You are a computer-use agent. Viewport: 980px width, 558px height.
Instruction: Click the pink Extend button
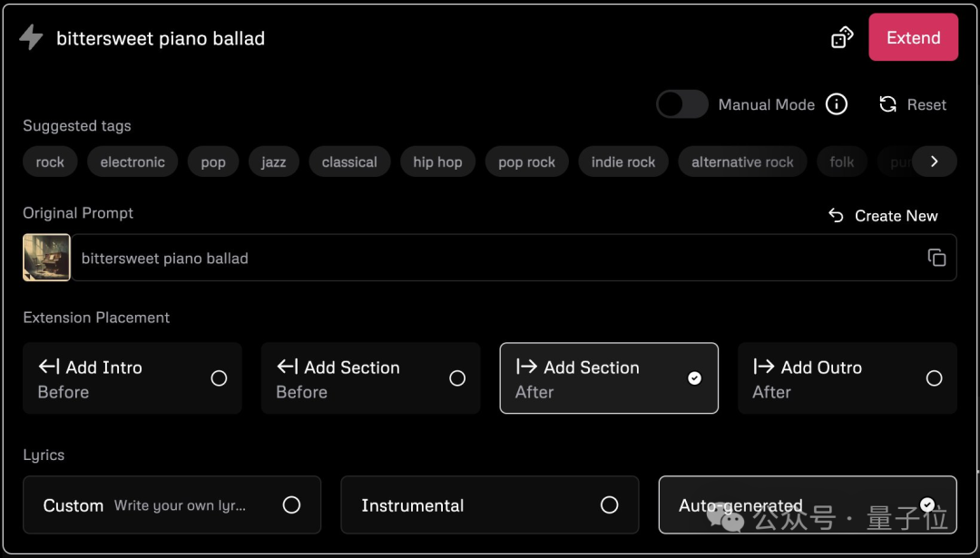(913, 37)
